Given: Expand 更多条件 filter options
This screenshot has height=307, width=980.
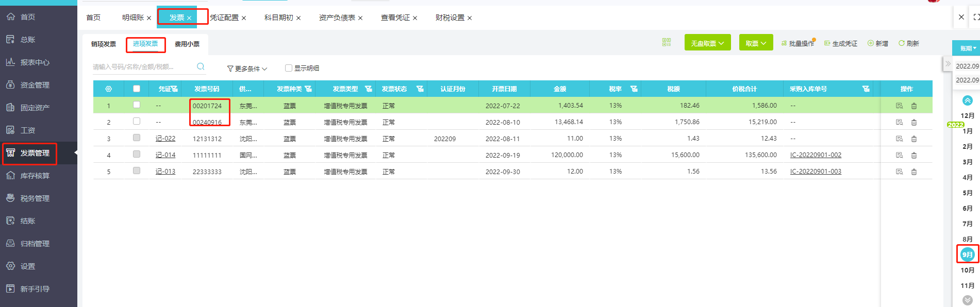Looking at the screenshot, I should (247, 69).
